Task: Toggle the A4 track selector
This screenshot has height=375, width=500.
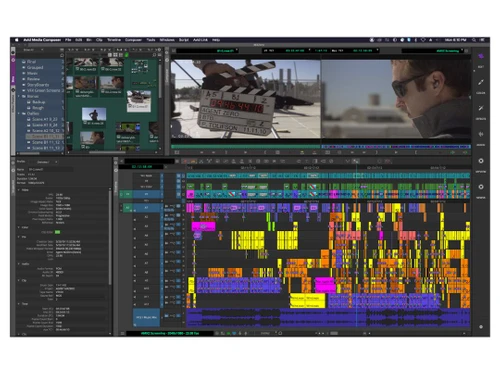Action: click(x=146, y=236)
